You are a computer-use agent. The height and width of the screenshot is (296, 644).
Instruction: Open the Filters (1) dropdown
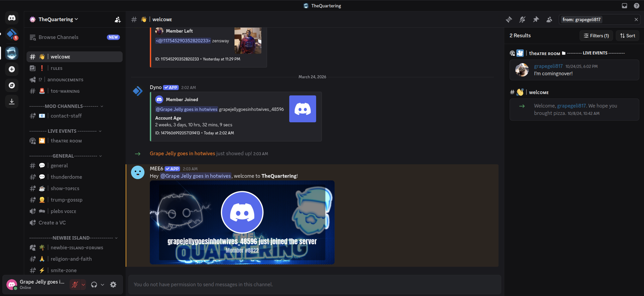[x=596, y=36]
